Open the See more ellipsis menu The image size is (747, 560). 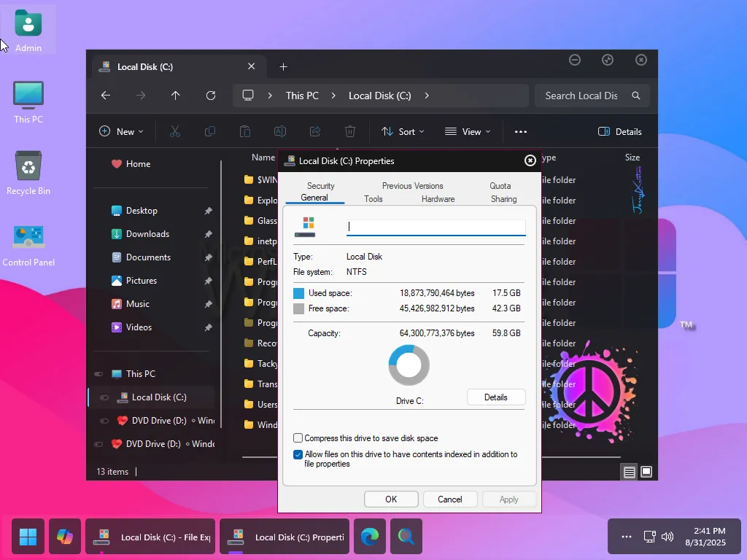point(521,131)
